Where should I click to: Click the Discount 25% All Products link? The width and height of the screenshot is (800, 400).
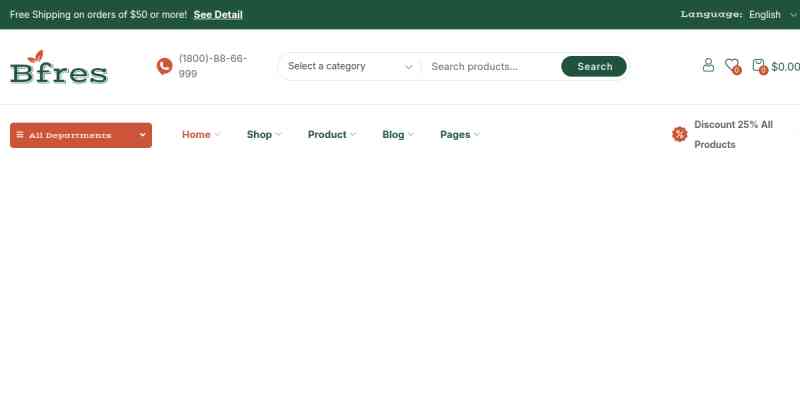point(733,134)
